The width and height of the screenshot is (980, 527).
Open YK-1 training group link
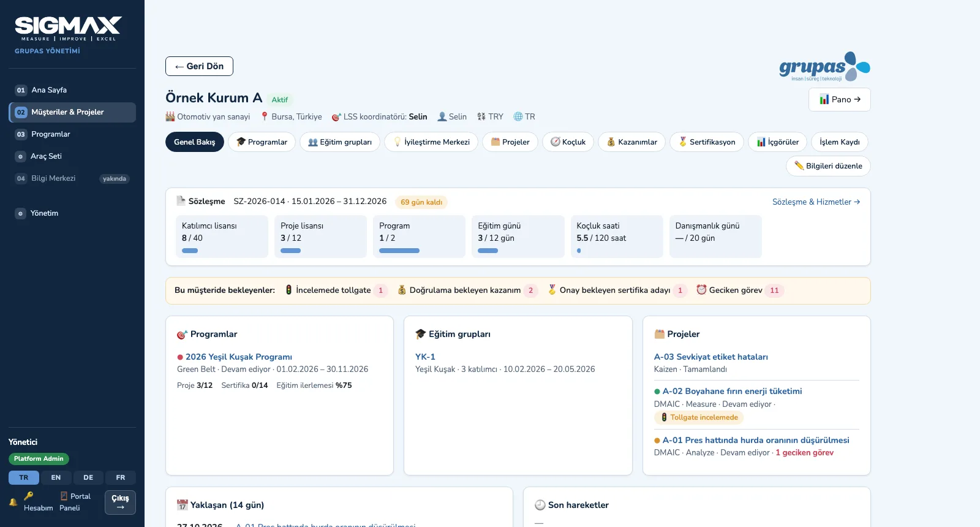425,357
